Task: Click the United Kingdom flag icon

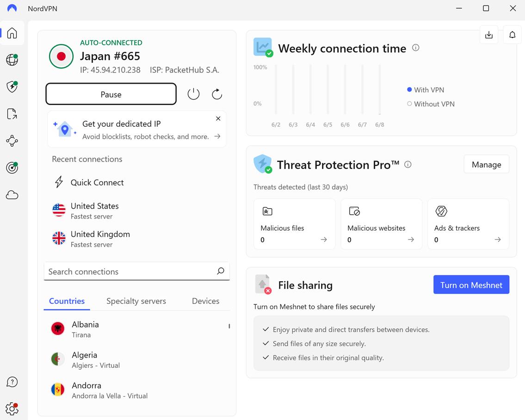Action: click(59, 238)
